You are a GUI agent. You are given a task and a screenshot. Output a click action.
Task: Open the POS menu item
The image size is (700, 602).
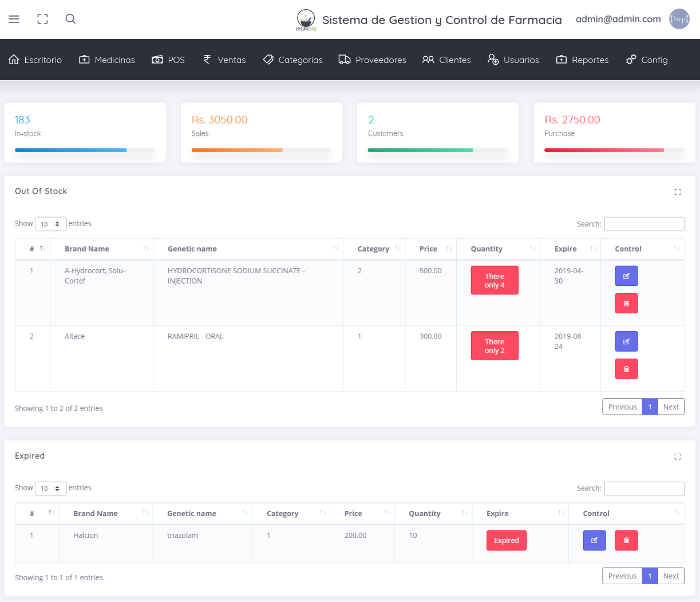(168, 60)
